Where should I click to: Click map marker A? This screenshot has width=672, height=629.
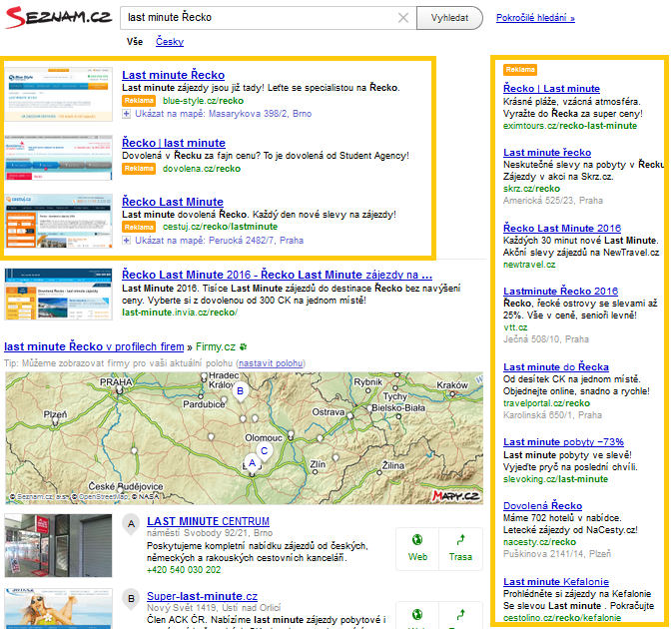252,463
